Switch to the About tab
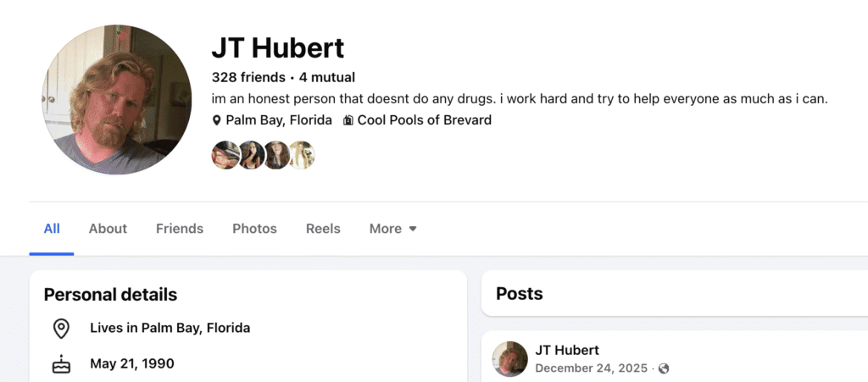This screenshot has width=868, height=382. (x=108, y=229)
